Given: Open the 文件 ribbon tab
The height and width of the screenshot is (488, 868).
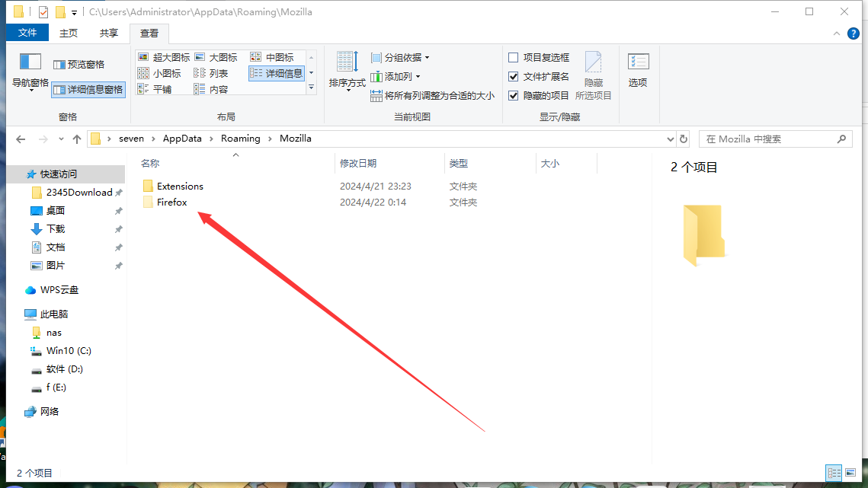Looking at the screenshot, I should (27, 33).
